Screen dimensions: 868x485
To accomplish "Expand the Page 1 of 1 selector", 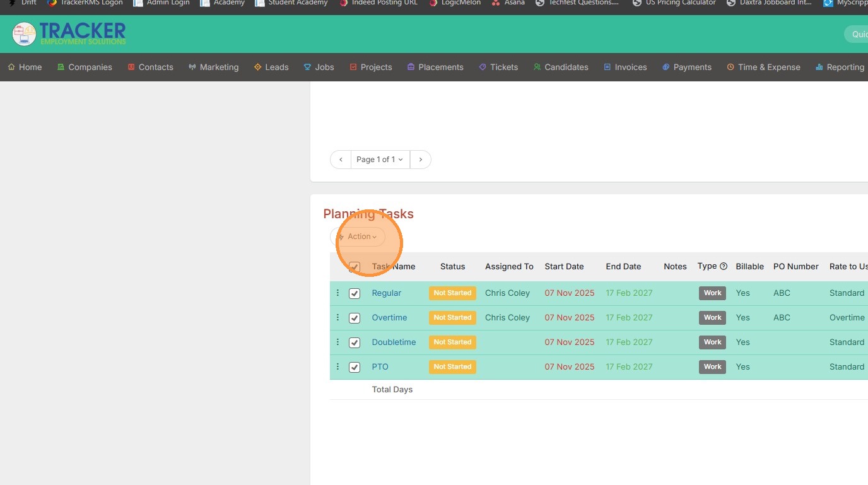I will [x=380, y=160].
